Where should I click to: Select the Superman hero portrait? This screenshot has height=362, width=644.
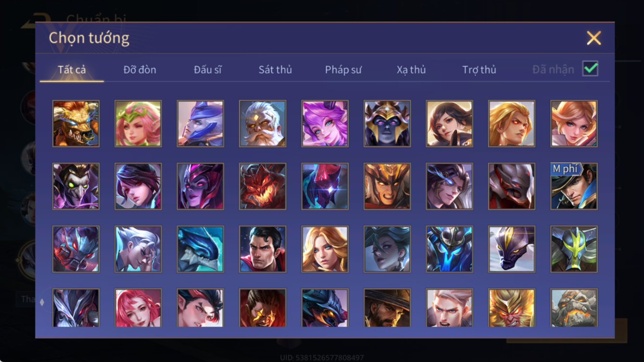[x=263, y=250]
